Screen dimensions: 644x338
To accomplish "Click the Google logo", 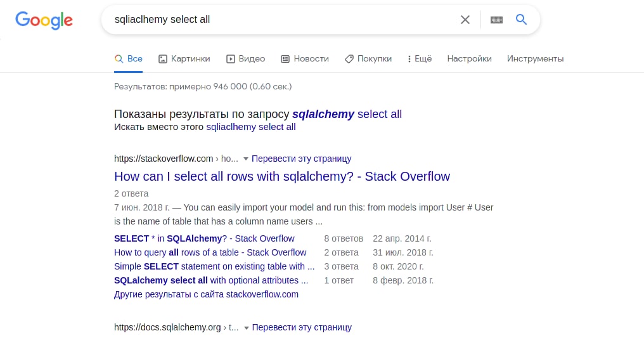I will tap(44, 20).
